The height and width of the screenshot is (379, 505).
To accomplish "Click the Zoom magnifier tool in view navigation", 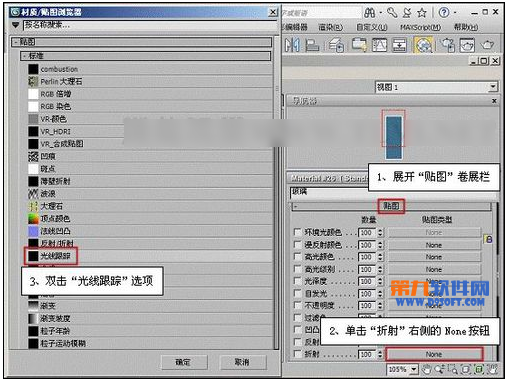I will (x=439, y=369).
